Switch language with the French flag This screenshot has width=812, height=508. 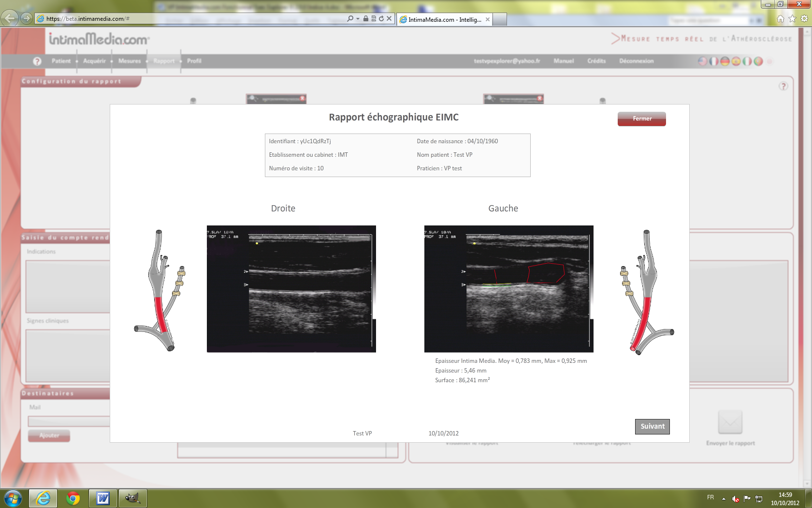(713, 61)
